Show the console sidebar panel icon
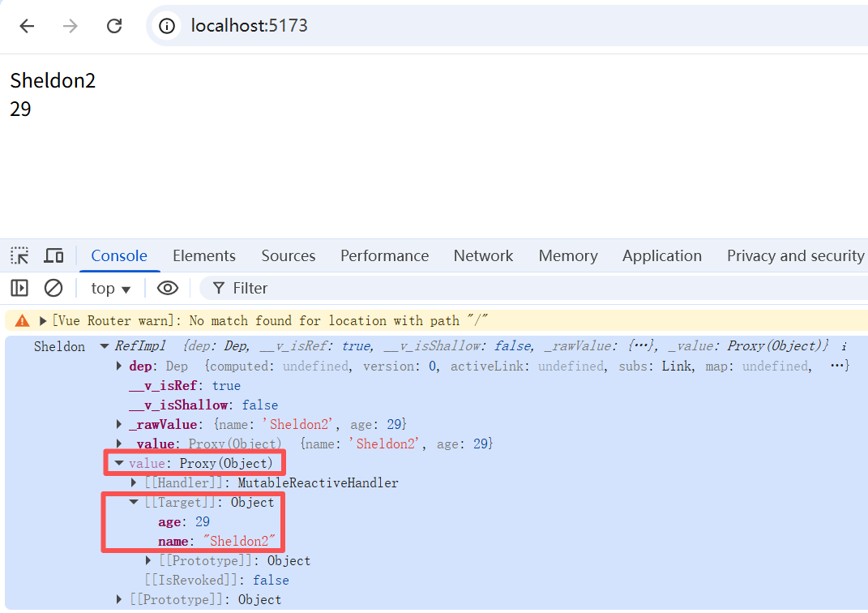 pyautogui.click(x=19, y=288)
